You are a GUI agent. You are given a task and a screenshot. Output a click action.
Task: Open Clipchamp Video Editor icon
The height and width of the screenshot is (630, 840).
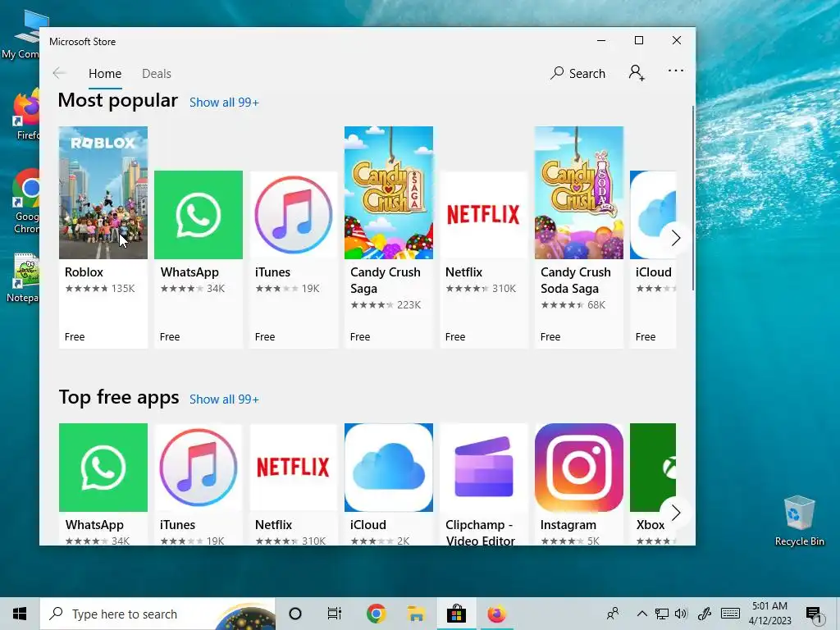pyautogui.click(x=484, y=468)
